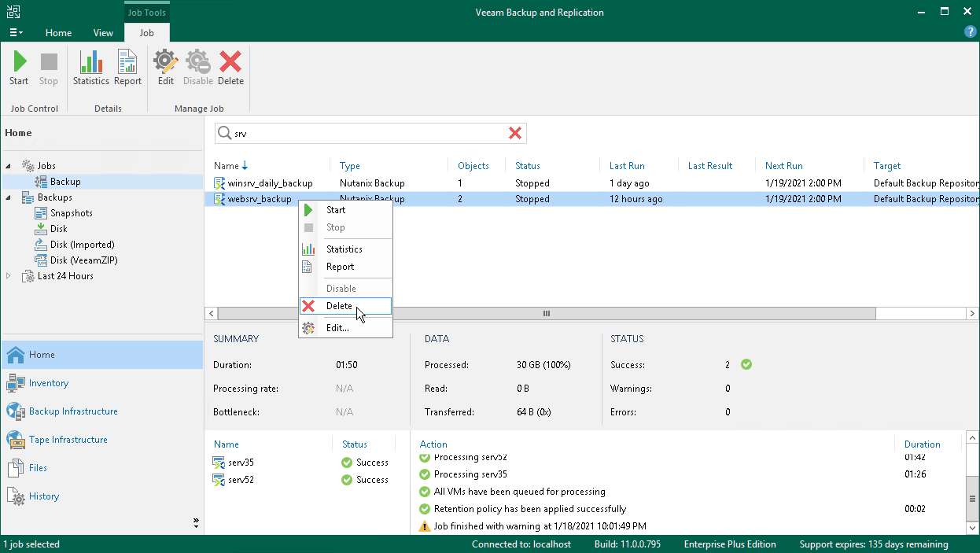
Task: Open the Inventory view
Action: click(x=102, y=383)
